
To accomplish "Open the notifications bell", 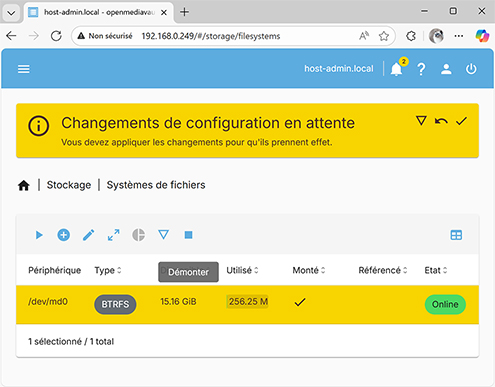I will point(397,69).
